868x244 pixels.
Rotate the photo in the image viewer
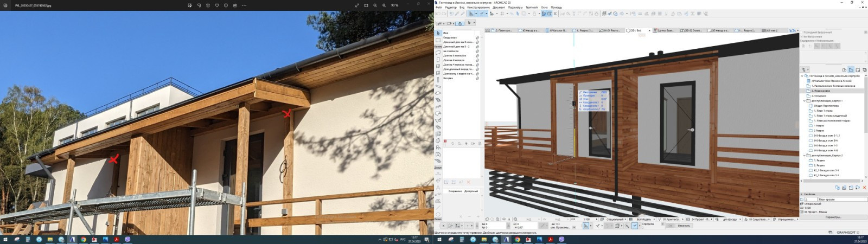tap(199, 5)
